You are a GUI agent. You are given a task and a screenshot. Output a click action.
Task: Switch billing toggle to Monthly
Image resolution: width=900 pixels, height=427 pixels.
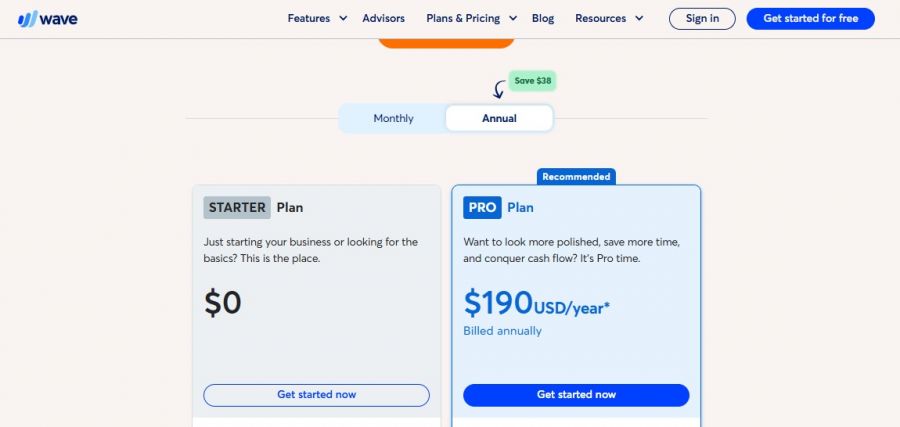point(393,118)
